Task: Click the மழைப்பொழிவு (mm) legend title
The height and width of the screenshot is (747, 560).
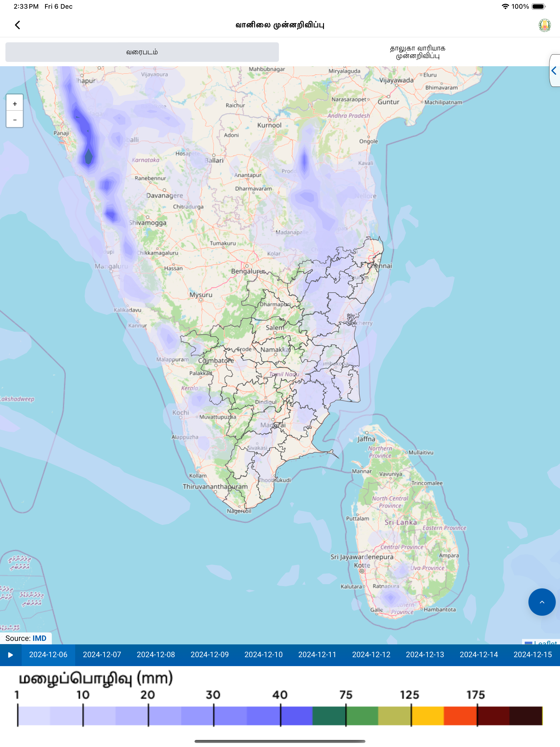Action: 96,678
